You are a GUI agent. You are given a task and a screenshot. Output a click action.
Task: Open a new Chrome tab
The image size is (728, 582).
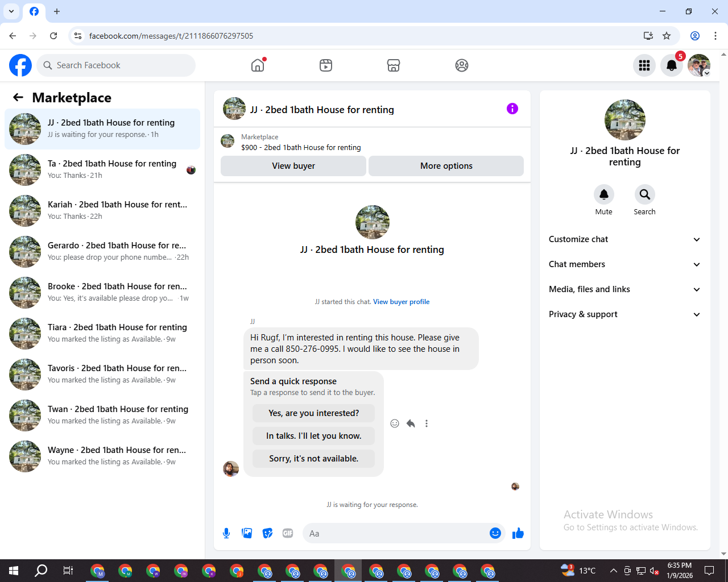click(x=57, y=11)
